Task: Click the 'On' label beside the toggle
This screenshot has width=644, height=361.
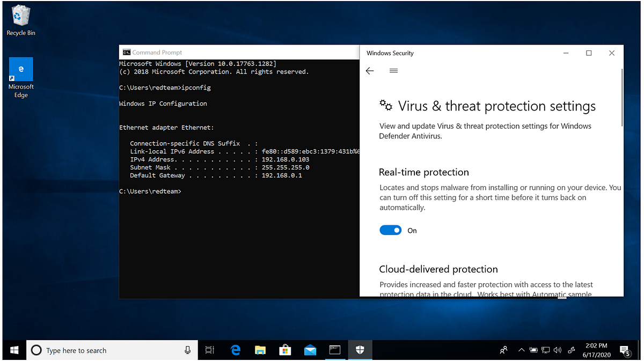Action: [412, 231]
